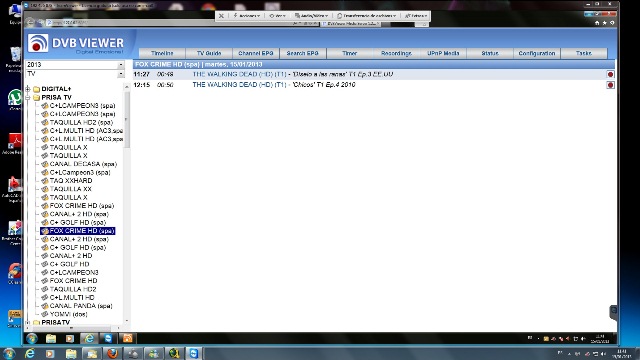Open the UPnP Media tab
Viewport: 640px width, 360px height.
443,53
